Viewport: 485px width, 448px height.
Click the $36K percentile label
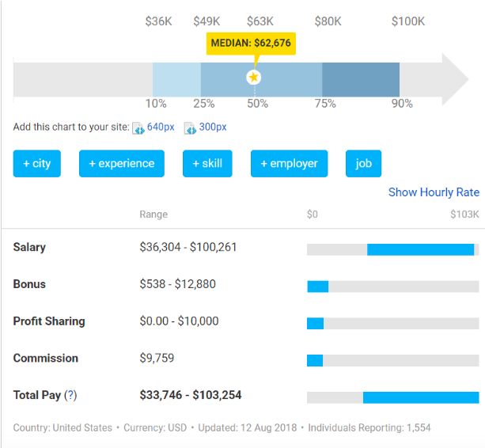pyautogui.click(x=159, y=21)
